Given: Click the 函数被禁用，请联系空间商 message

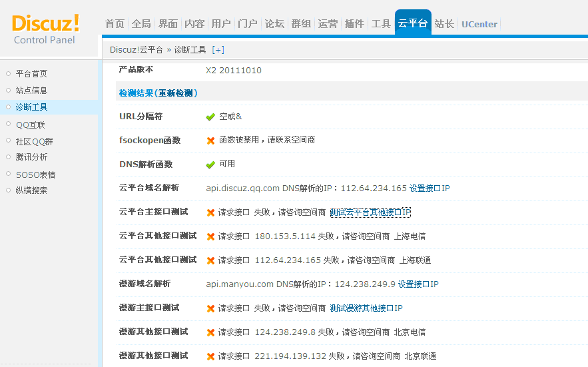Looking at the screenshot, I should pos(267,140).
